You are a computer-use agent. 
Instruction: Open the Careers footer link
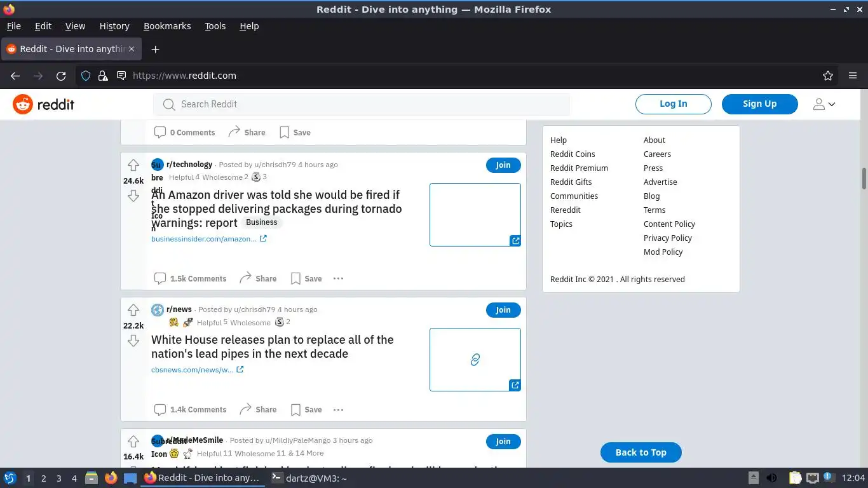coord(657,154)
